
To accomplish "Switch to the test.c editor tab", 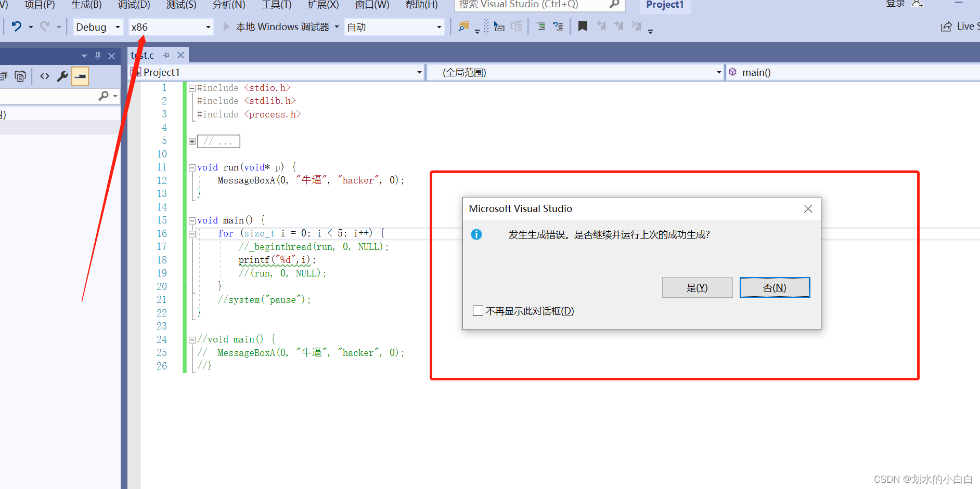I will tap(143, 55).
